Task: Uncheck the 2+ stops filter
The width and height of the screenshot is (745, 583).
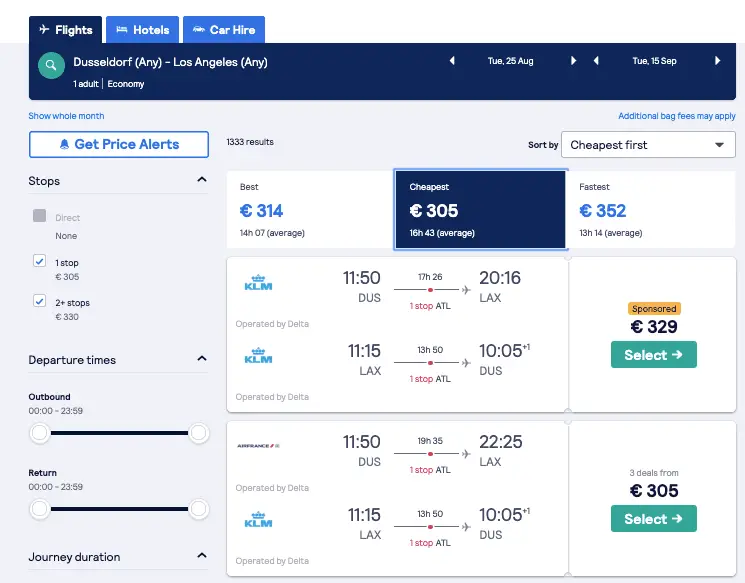Action: click(x=39, y=301)
